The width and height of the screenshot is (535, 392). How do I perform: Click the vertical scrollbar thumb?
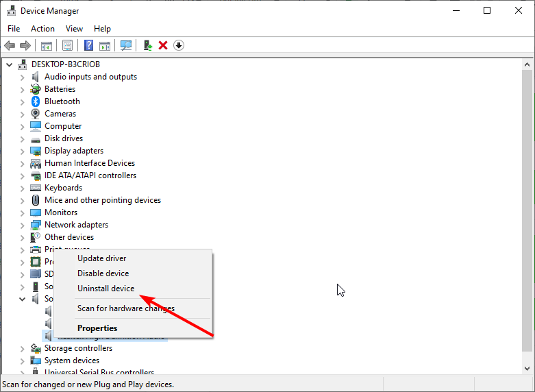coord(527,210)
